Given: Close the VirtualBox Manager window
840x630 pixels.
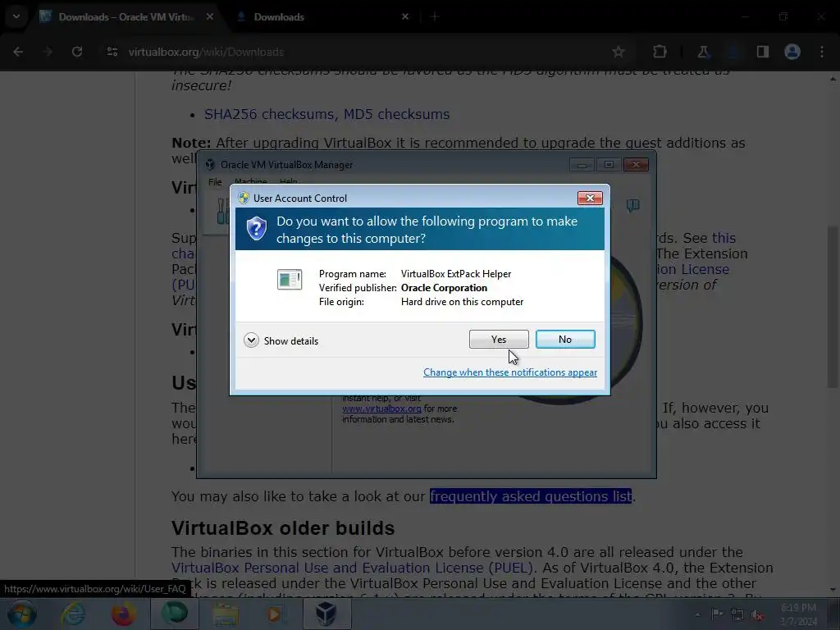Looking at the screenshot, I should (x=636, y=164).
